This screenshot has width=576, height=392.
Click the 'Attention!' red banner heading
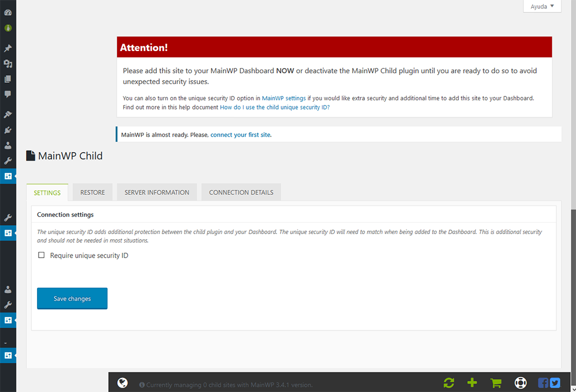tap(144, 48)
